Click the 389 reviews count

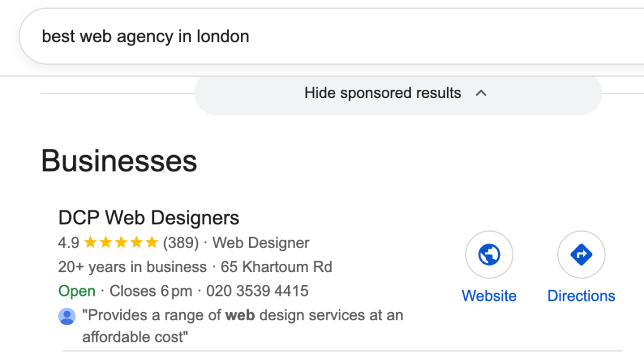click(180, 242)
